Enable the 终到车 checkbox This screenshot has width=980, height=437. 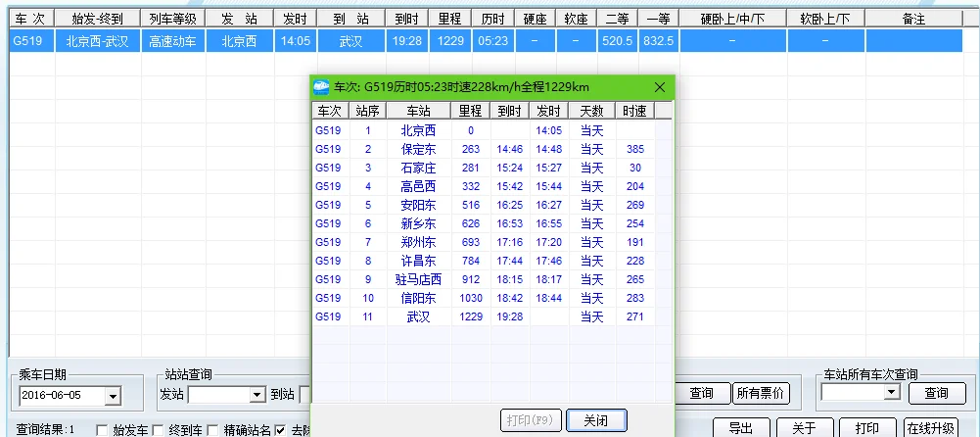[x=159, y=430]
